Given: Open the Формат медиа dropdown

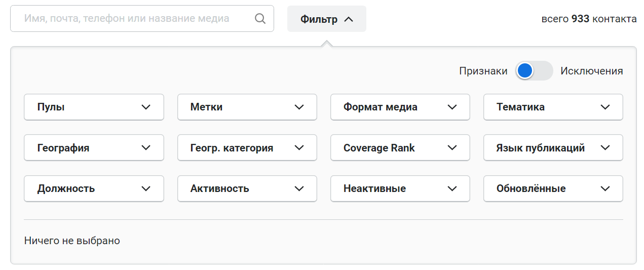Looking at the screenshot, I should 400,107.
